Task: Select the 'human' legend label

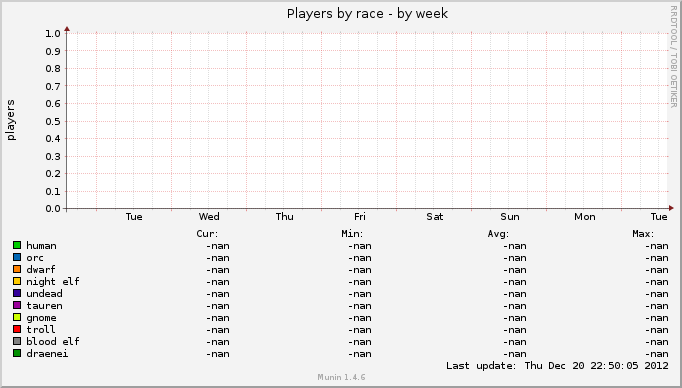Action: (x=41, y=246)
